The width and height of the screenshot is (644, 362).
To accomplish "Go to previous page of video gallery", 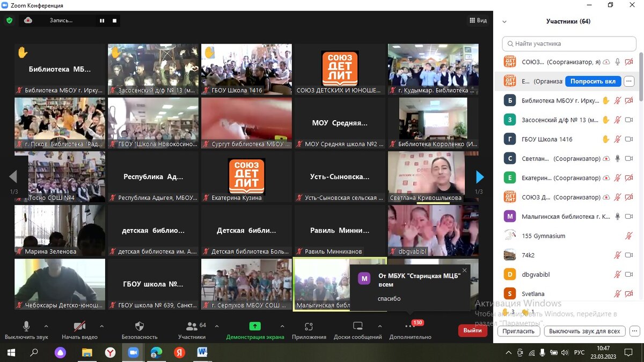I will [13, 177].
